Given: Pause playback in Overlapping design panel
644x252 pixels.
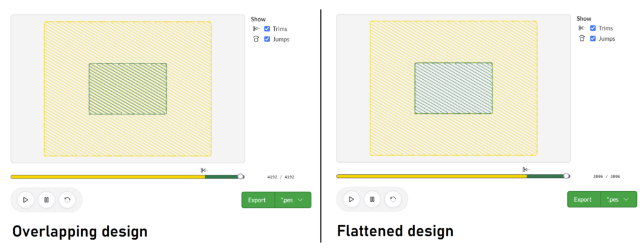Looking at the screenshot, I should [x=47, y=200].
